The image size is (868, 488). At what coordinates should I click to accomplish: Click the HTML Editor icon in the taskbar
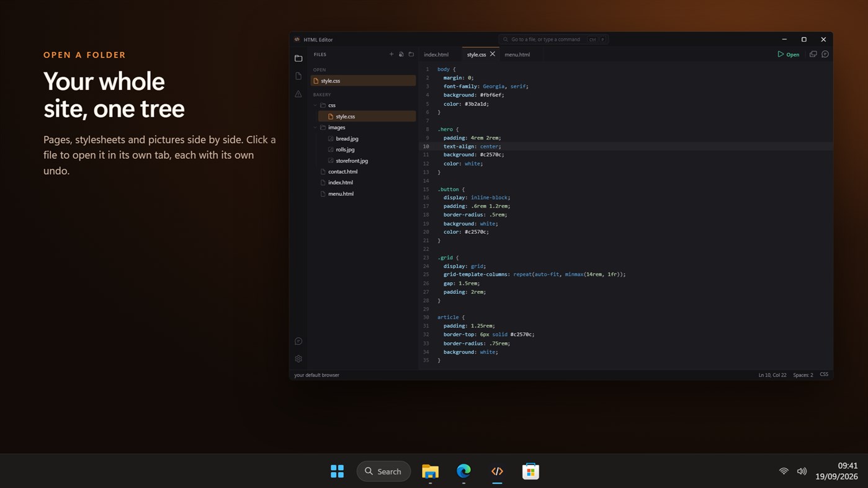point(497,471)
